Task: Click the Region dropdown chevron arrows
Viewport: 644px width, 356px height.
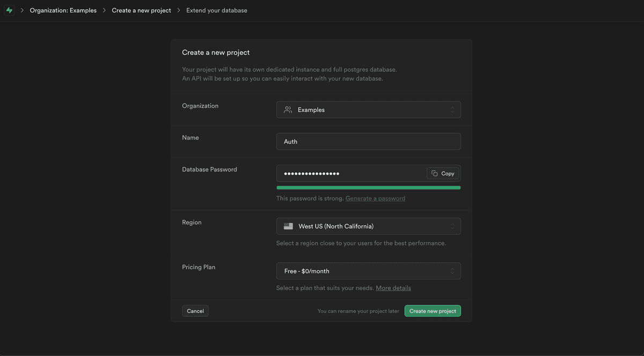Action: (x=452, y=226)
